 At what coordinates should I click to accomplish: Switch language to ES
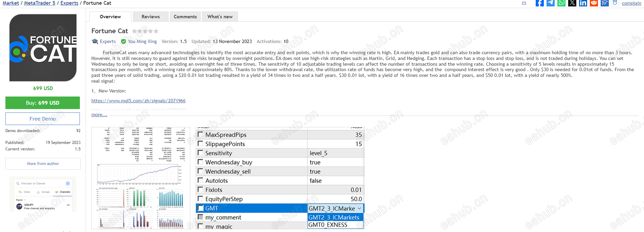click(x=524, y=3)
